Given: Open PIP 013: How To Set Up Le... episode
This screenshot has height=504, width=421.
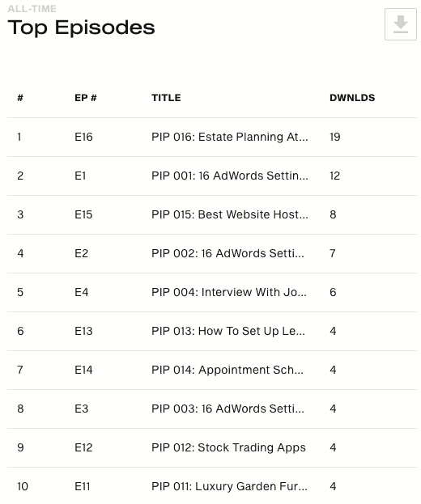Looking at the screenshot, I should pos(228,331).
